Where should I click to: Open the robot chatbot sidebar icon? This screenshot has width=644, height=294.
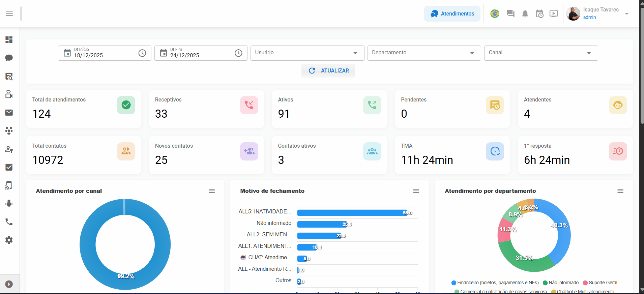point(9,204)
